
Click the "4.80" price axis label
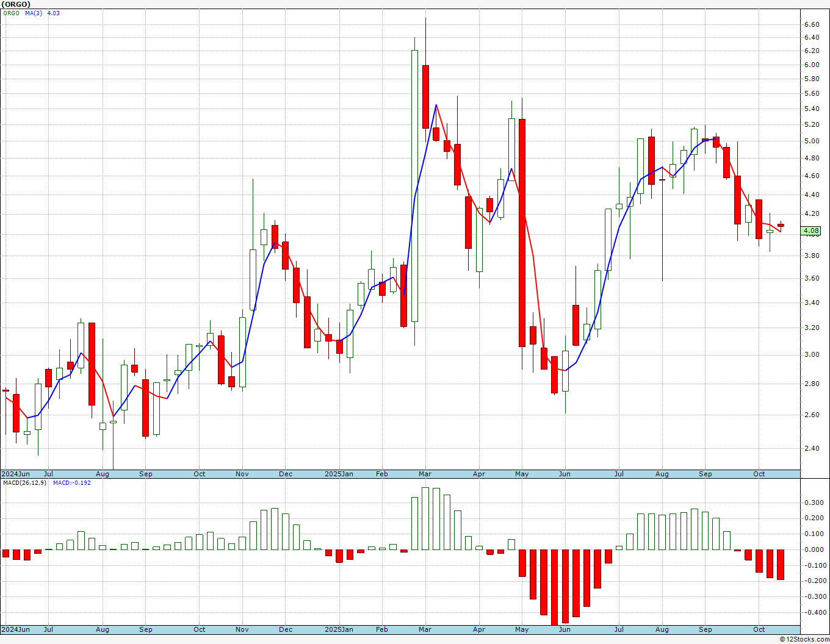click(x=812, y=158)
